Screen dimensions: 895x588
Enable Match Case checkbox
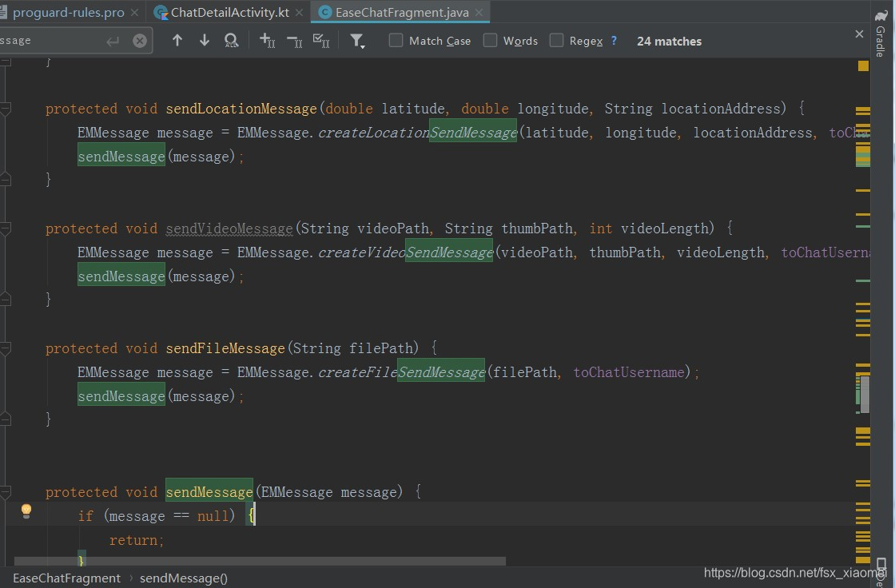pyautogui.click(x=396, y=40)
